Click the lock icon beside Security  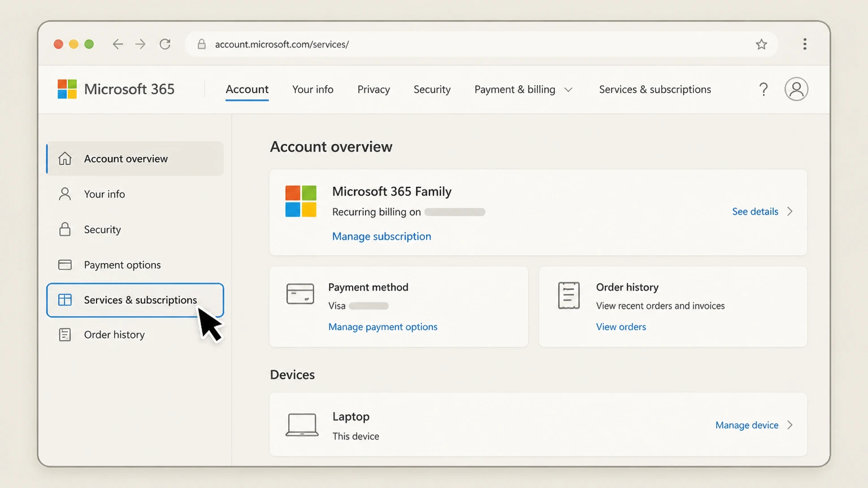(x=65, y=229)
